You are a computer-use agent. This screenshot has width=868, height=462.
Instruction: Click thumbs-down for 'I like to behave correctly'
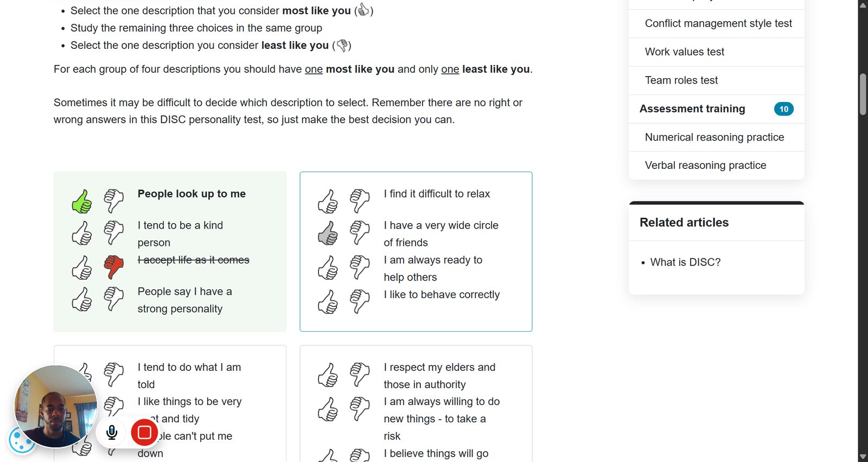[360, 302]
